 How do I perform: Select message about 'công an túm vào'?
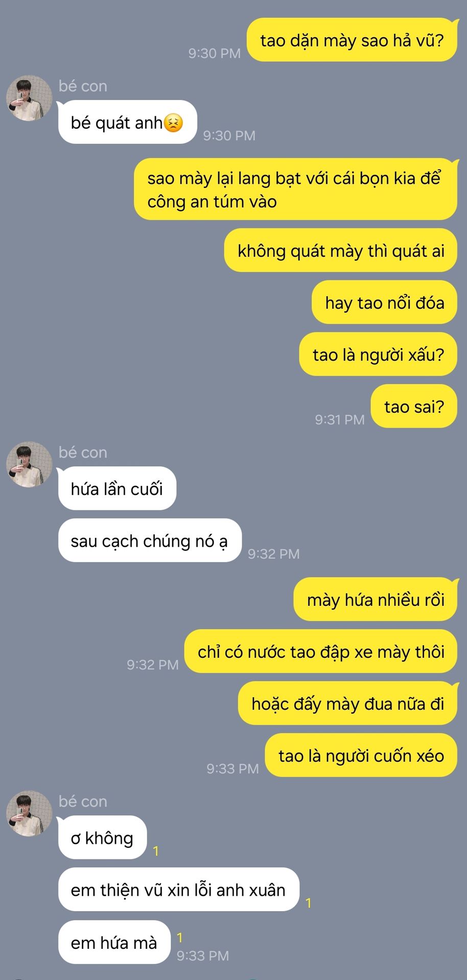[295, 189]
